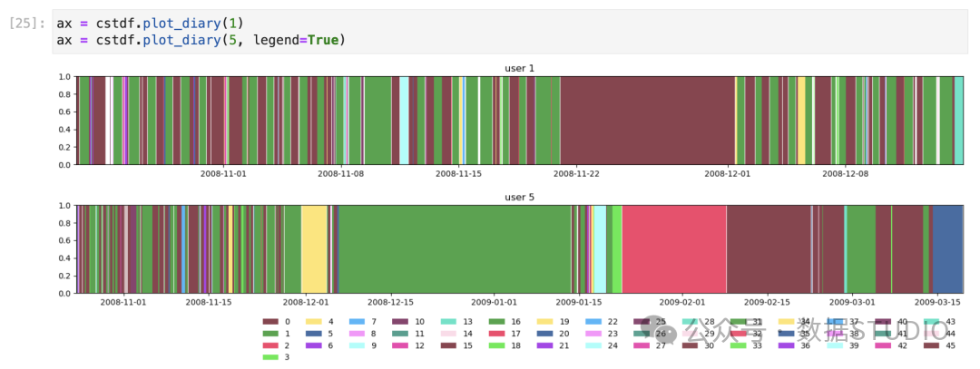
Task: Click the legend swatch labeled 13
Action: click(448, 322)
